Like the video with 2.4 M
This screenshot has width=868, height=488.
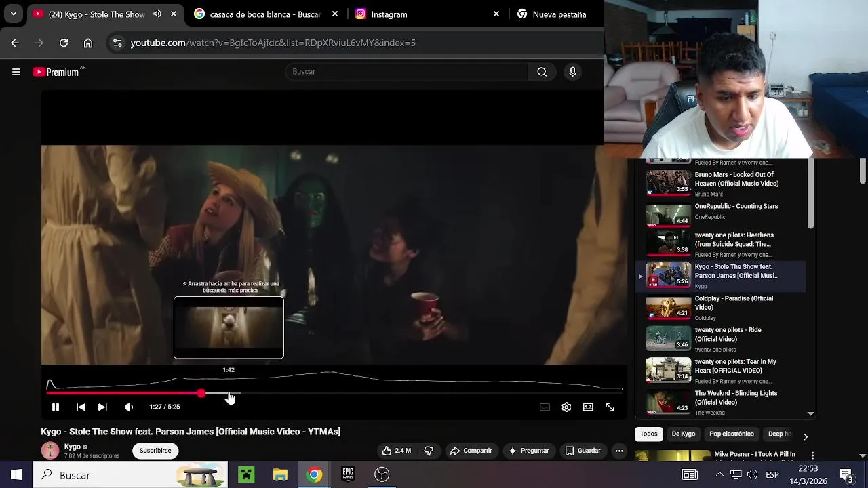click(397, 451)
